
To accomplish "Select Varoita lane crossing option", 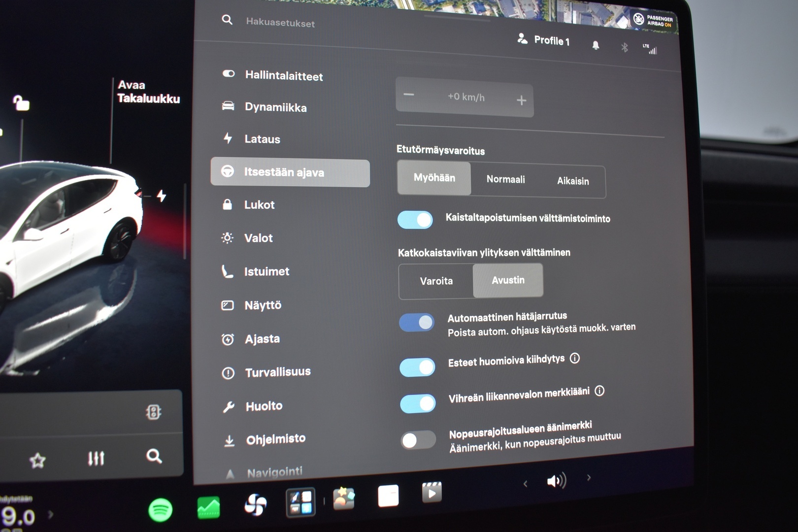I will click(436, 281).
